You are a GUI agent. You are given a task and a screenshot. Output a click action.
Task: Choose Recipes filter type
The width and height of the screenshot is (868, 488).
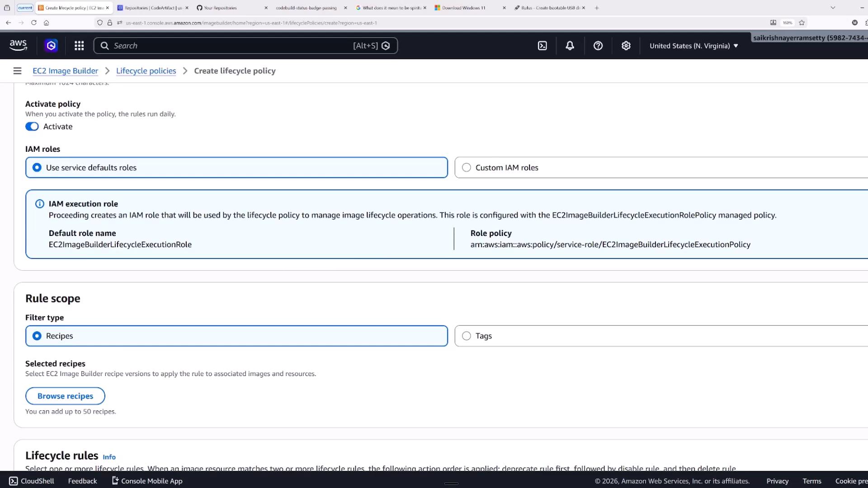pos(236,336)
